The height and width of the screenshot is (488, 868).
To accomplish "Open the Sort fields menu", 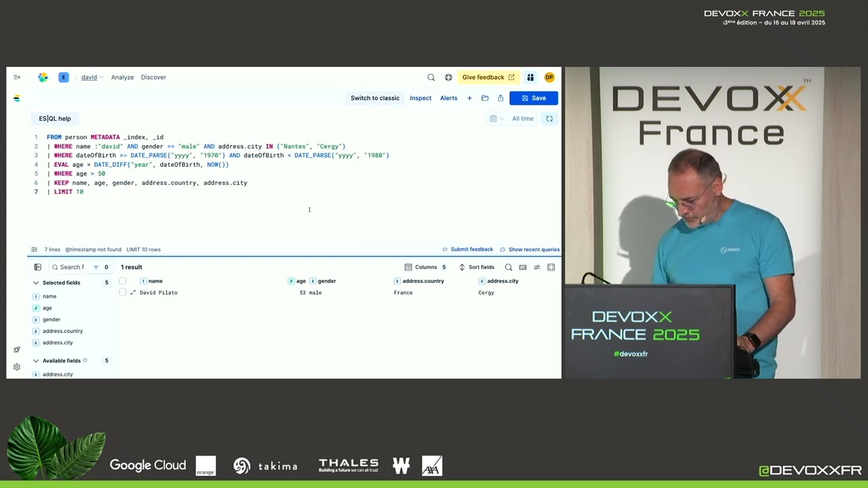I will (x=477, y=267).
